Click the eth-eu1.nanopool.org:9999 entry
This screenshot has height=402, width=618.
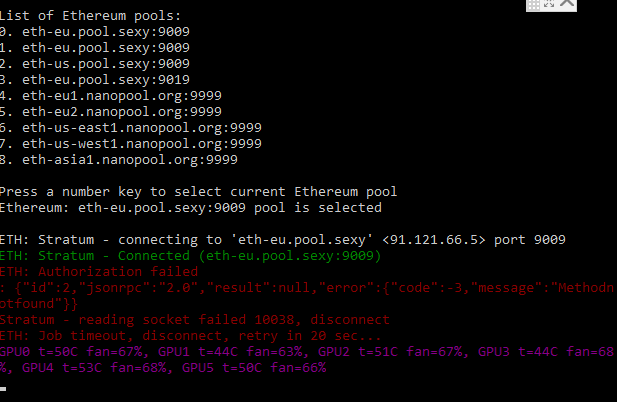click(x=111, y=96)
